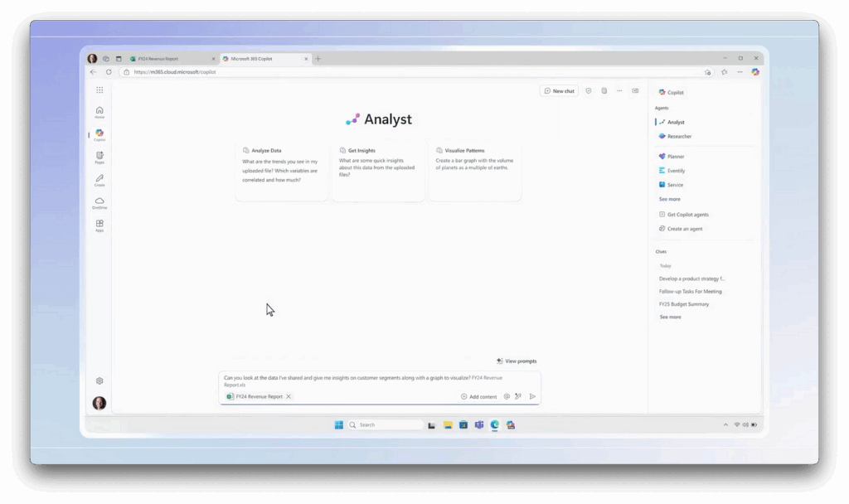Screen dimensions: 849x504
Task: Select the Analyze Data prompt card
Action: tap(282, 171)
